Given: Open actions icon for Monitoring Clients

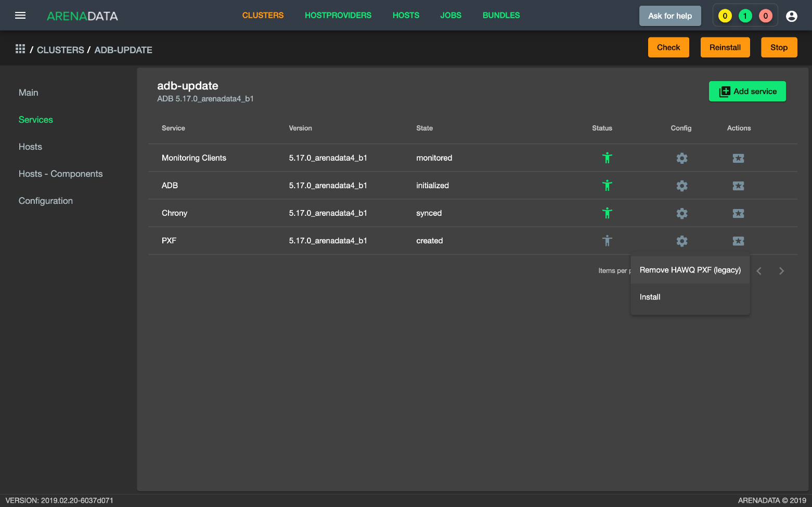Looking at the screenshot, I should click(738, 158).
